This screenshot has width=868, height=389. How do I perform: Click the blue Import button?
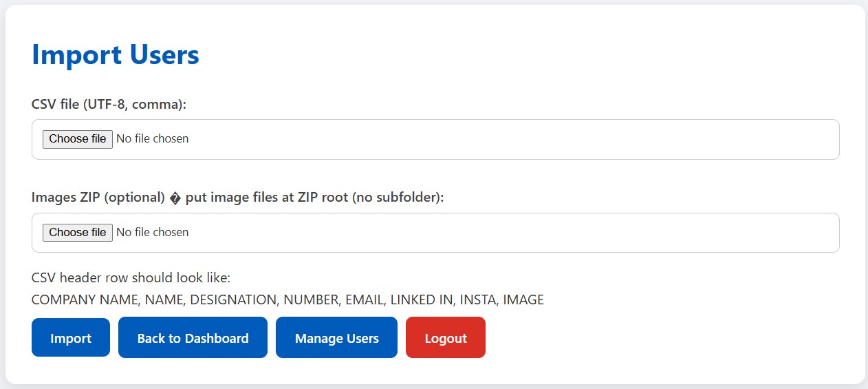pyautogui.click(x=71, y=338)
